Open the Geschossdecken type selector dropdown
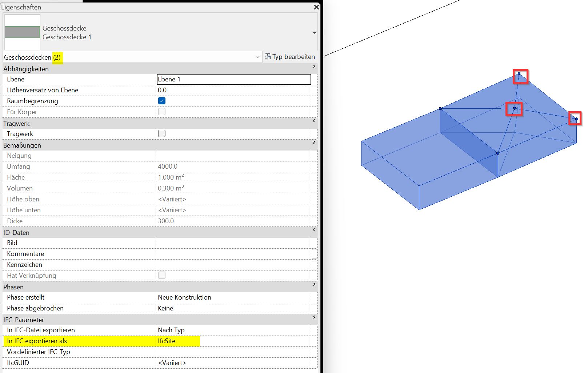588x373 pixels. [x=258, y=57]
